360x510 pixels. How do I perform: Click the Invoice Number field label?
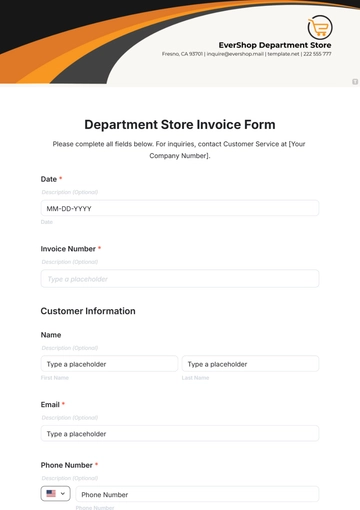point(68,249)
